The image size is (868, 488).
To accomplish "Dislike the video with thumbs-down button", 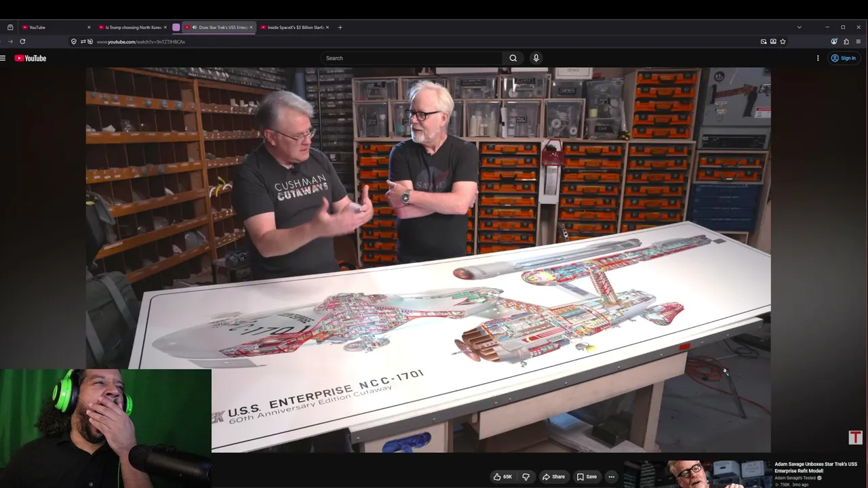I will 526,476.
